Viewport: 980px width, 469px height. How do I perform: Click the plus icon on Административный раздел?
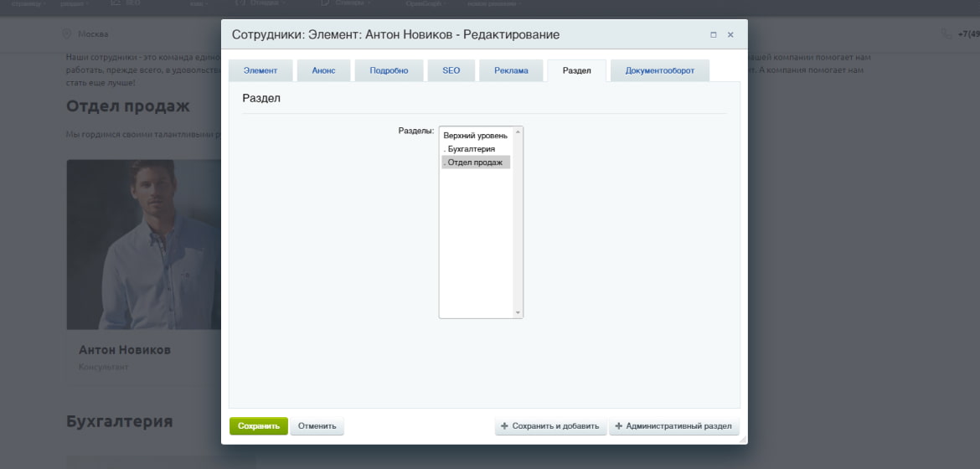[x=619, y=426]
